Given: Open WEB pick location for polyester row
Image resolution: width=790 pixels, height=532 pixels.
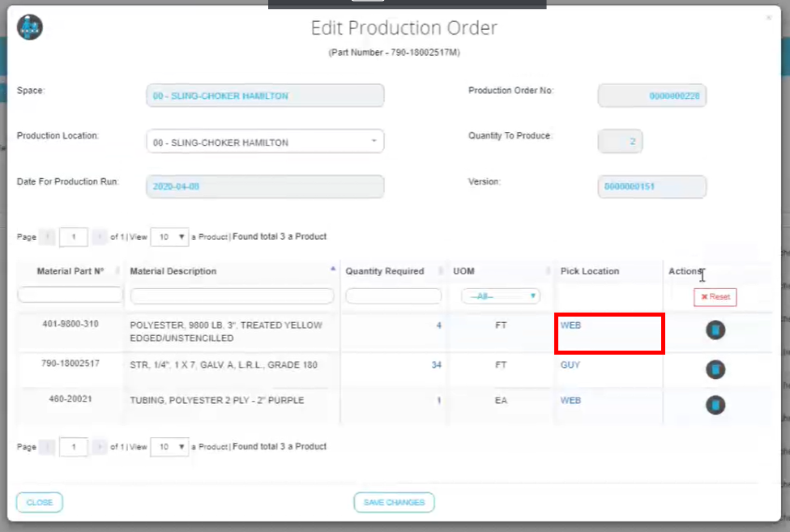Looking at the screenshot, I should (x=571, y=326).
